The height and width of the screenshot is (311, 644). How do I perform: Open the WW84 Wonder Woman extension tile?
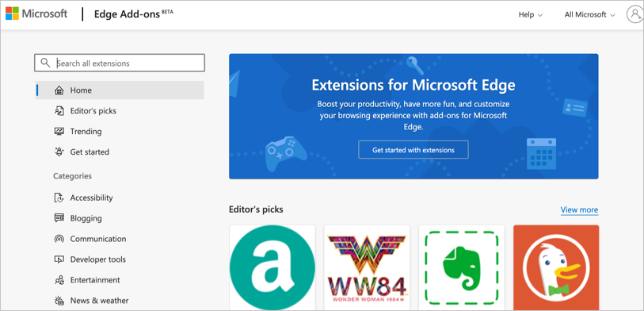pos(367,267)
